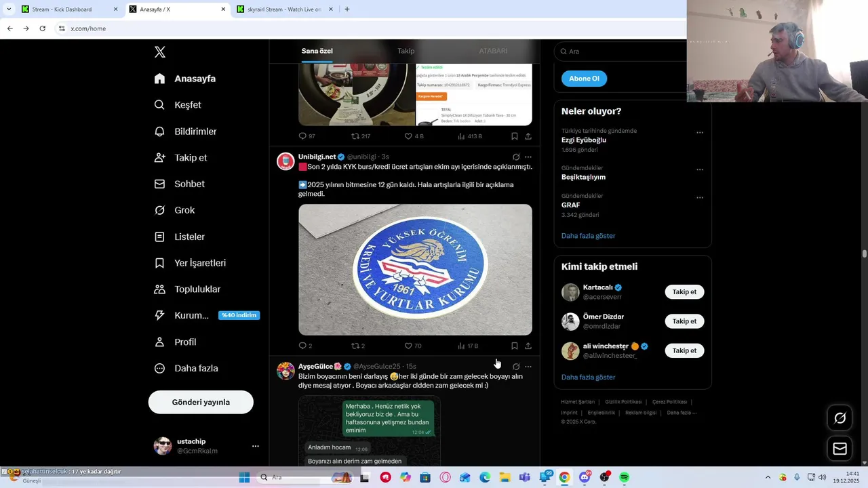
Task: Open Ezgi Eyüboğlu trending topic
Action: pos(584,140)
